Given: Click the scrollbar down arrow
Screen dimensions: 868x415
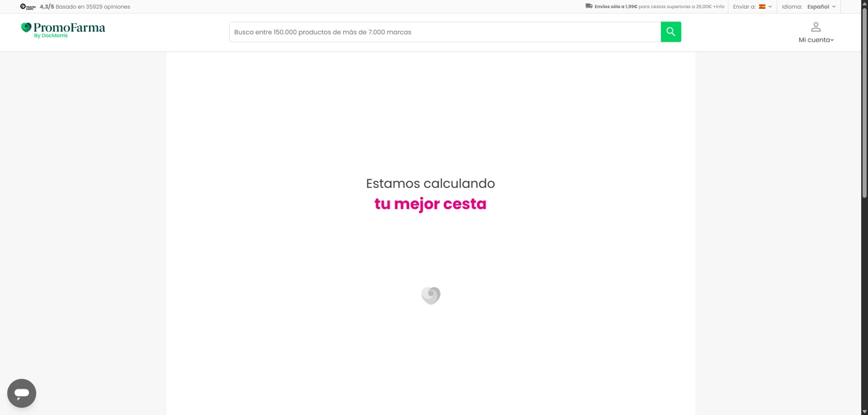Looking at the screenshot, I should click(x=865, y=412).
